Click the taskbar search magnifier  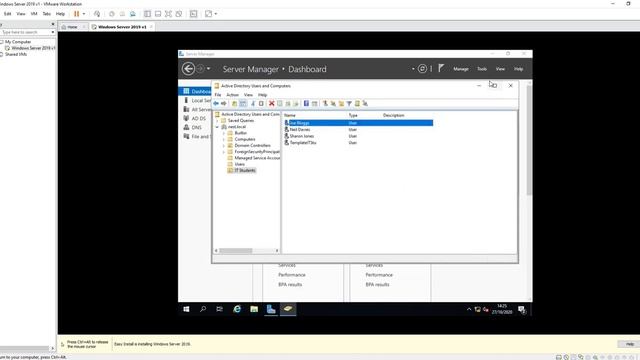click(203, 309)
